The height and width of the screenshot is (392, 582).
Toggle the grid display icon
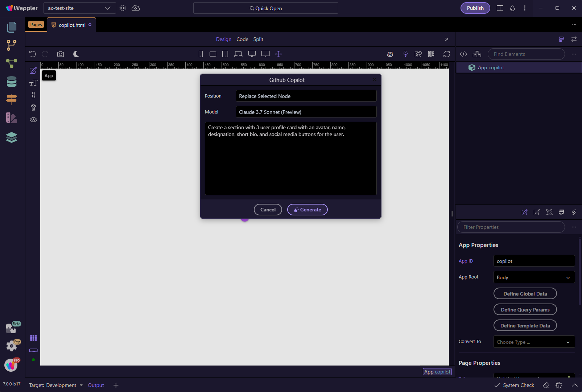tap(33, 338)
